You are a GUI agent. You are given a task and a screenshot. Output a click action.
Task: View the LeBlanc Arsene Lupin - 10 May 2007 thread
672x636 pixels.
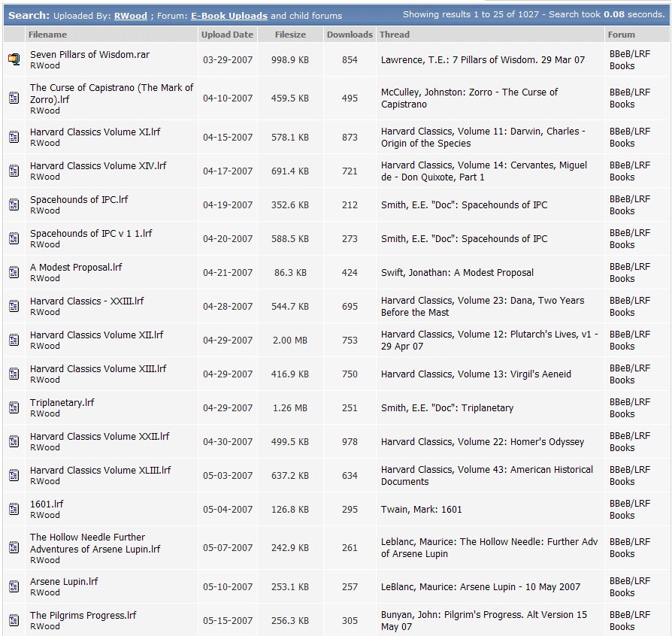click(x=480, y=586)
